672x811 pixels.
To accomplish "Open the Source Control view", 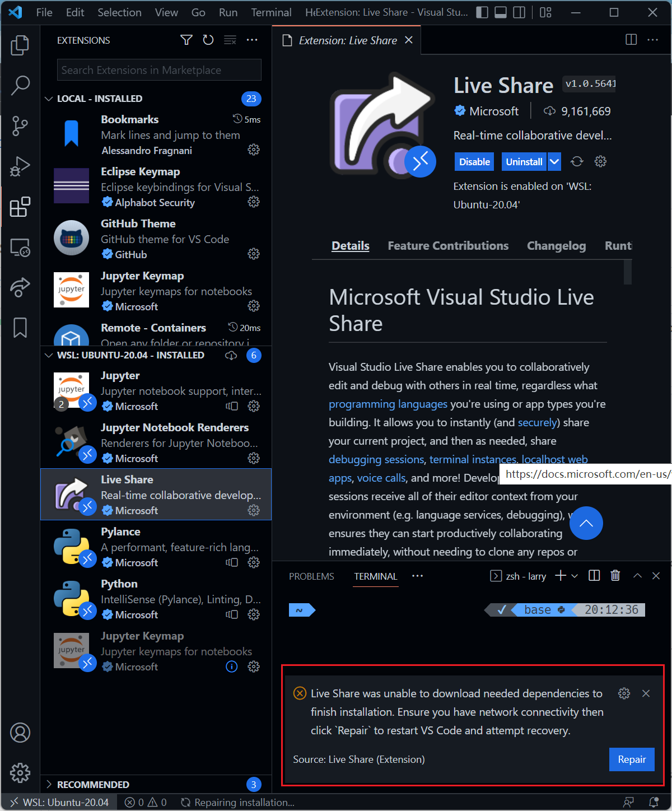I will point(20,126).
